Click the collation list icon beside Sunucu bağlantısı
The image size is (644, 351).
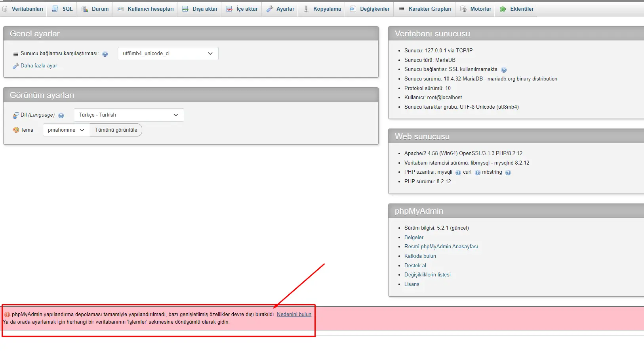coord(16,54)
